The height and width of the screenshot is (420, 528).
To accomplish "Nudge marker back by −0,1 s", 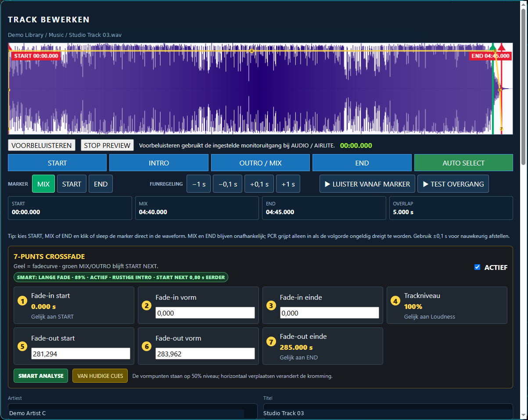I will 227,184.
